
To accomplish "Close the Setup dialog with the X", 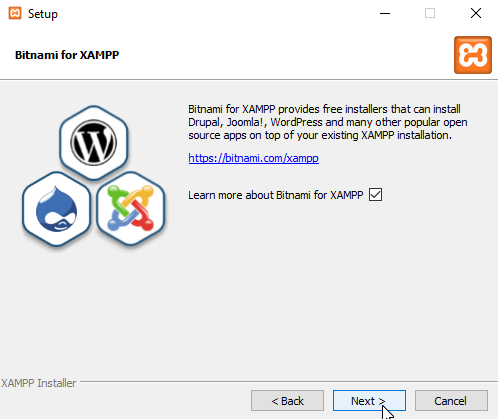I will point(476,13).
